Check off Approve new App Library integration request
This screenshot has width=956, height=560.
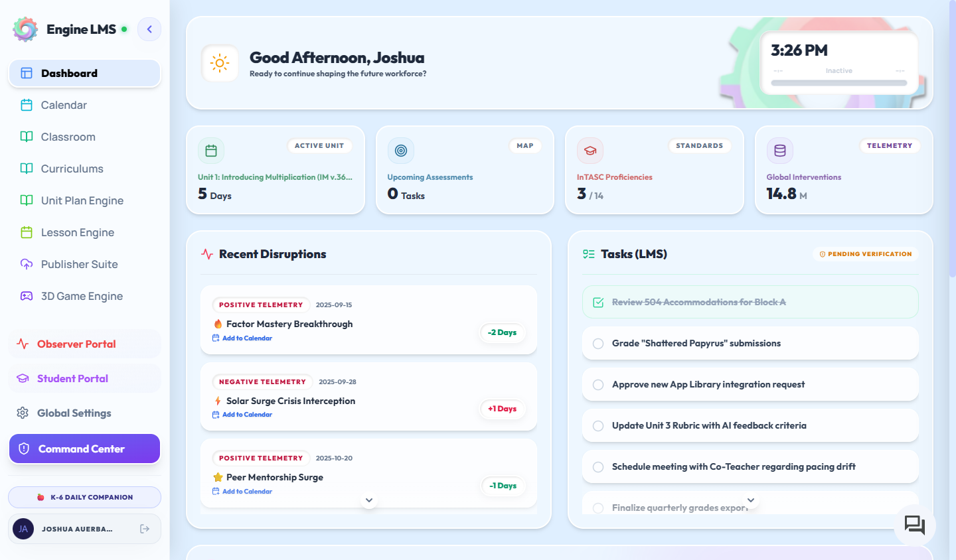pyautogui.click(x=598, y=385)
